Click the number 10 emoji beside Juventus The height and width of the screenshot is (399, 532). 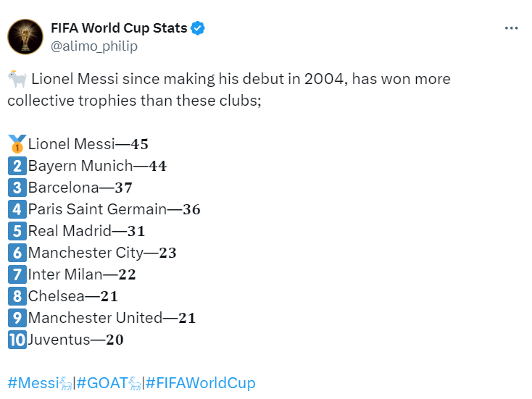[x=17, y=340]
